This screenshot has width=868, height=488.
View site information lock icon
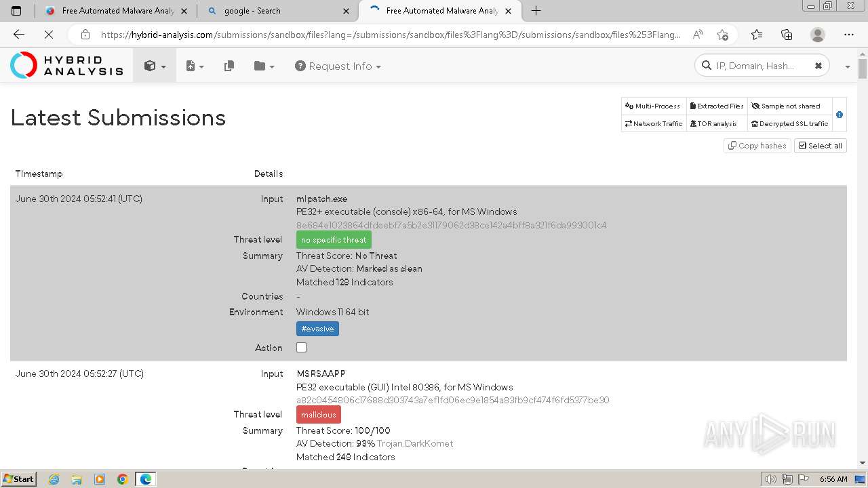(85, 35)
